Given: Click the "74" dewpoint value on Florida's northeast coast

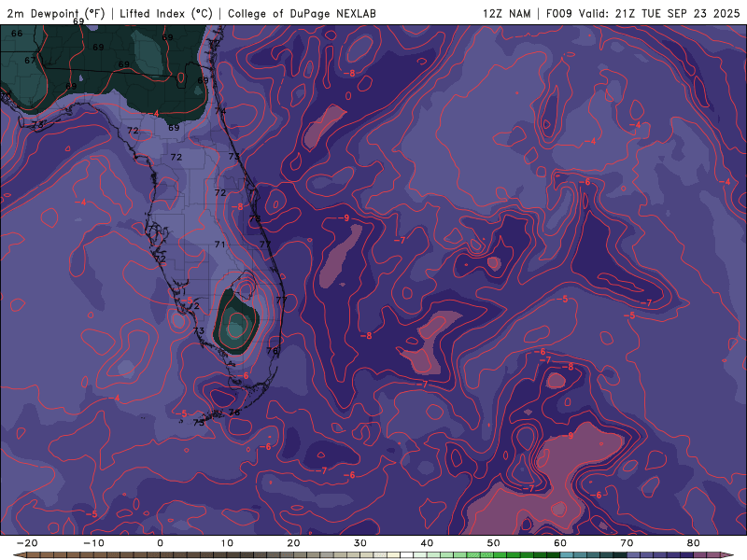Looking at the screenshot, I should (220, 111).
